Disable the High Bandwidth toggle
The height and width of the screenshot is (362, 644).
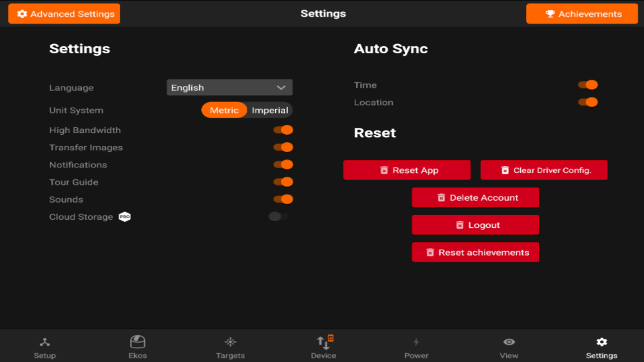[x=283, y=130]
